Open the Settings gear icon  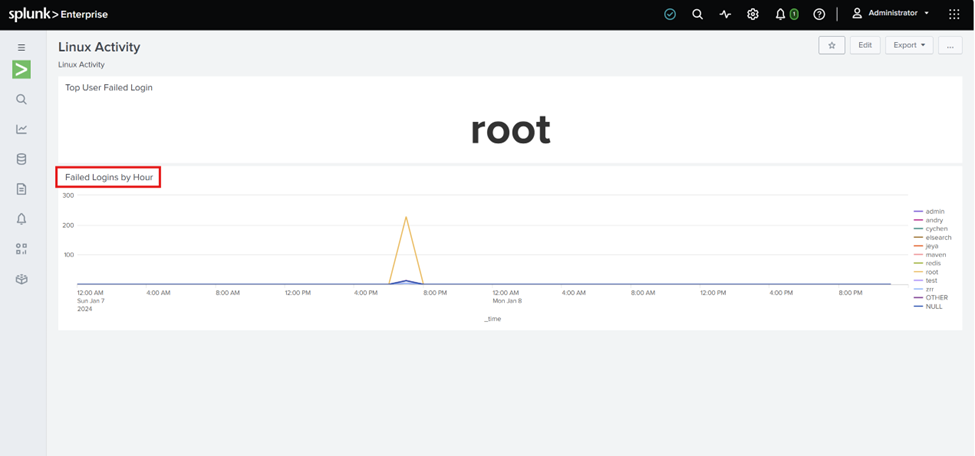point(752,14)
